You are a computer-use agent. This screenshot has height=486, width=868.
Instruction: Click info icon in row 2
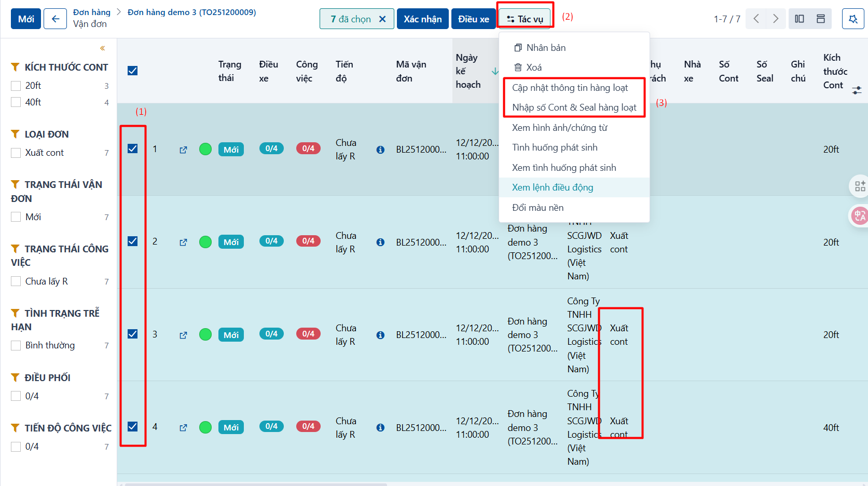click(380, 242)
